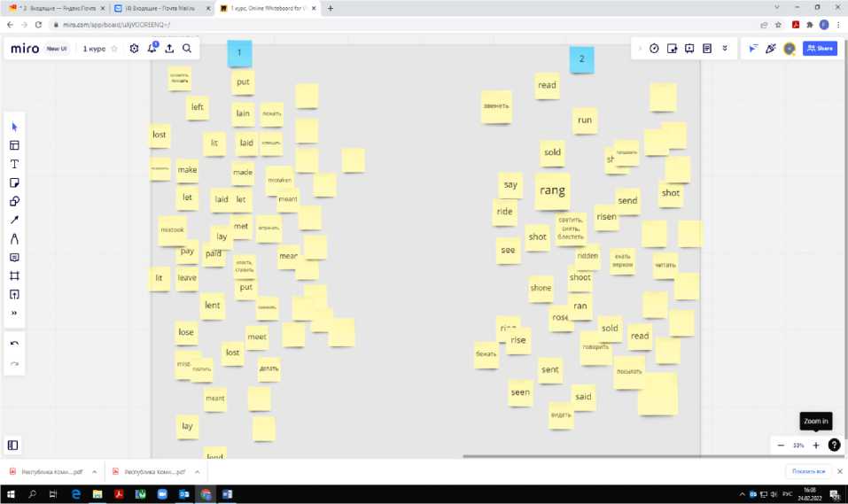The width and height of the screenshot is (848, 504).
Task: Select the Comment tool
Action: pos(14,258)
